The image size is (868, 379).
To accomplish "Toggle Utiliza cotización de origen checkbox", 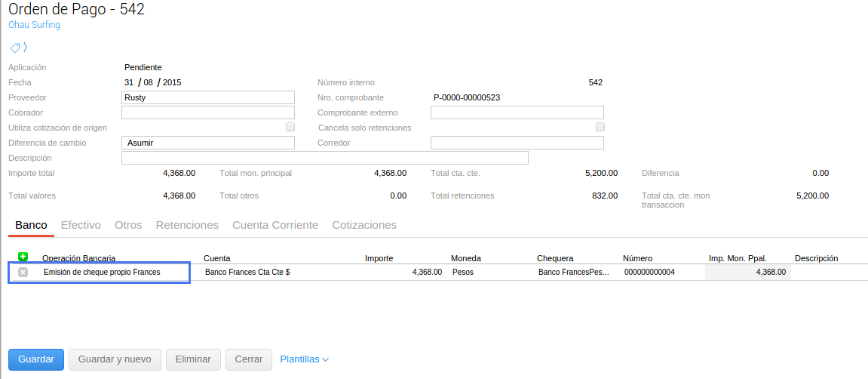I will (290, 128).
